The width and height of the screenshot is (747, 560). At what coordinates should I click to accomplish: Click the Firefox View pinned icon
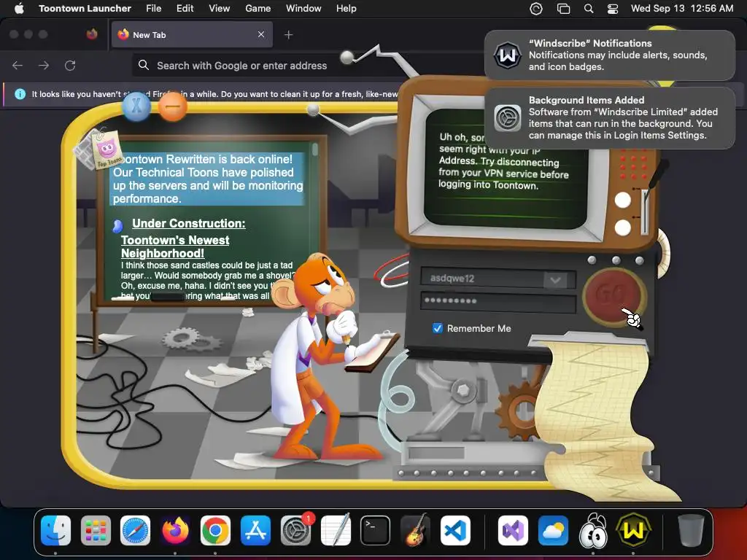(x=92, y=34)
